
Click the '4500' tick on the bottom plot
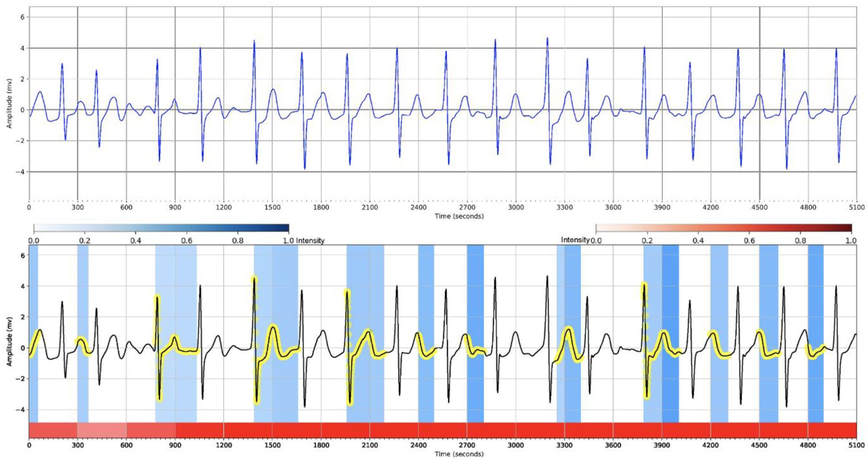(x=759, y=445)
